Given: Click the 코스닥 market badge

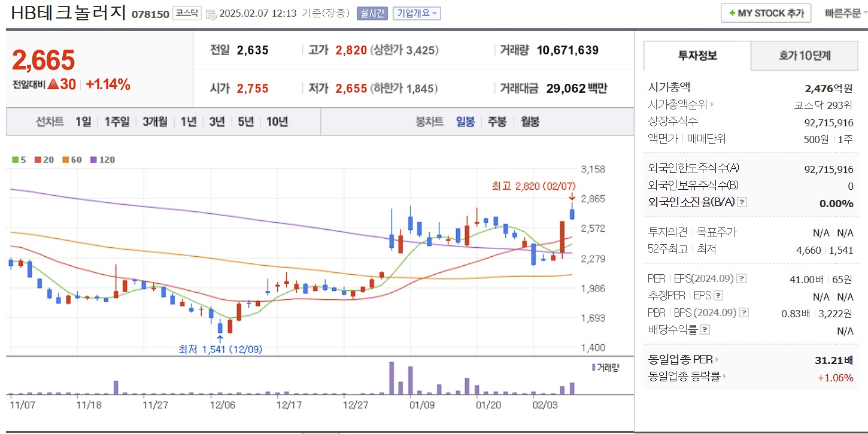Looking at the screenshot, I should point(187,13).
